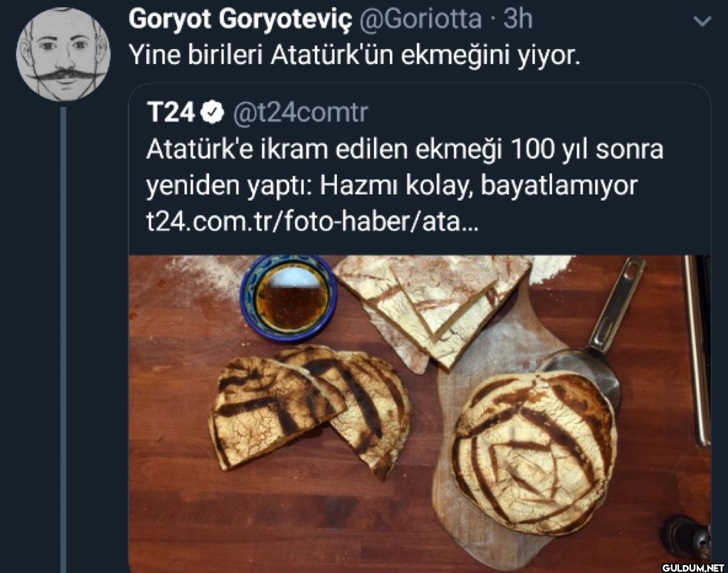Open the @t24comtr handle
This screenshot has width=728, height=573.
click(x=300, y=113)
